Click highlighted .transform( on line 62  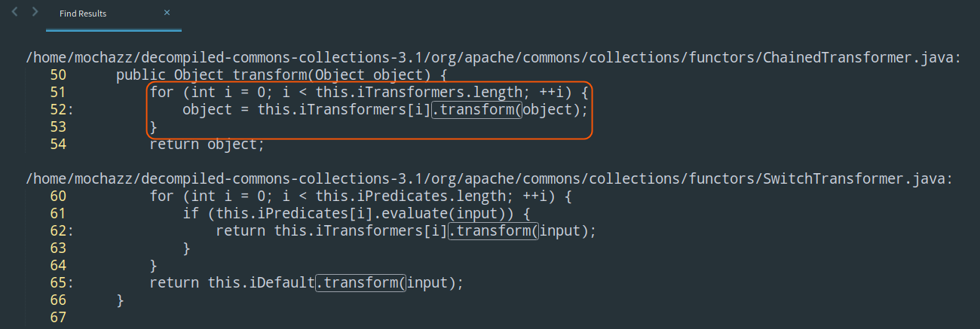[x=493, y=231]
